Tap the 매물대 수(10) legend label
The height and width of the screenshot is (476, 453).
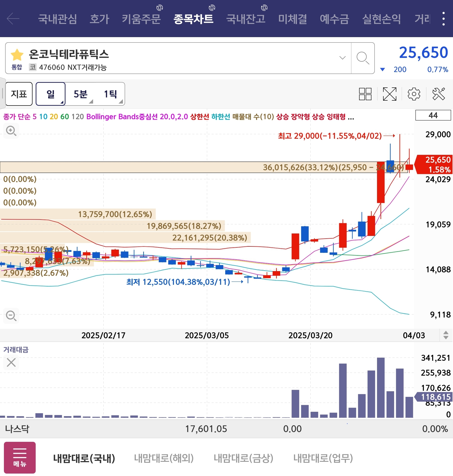coord(253,116)
